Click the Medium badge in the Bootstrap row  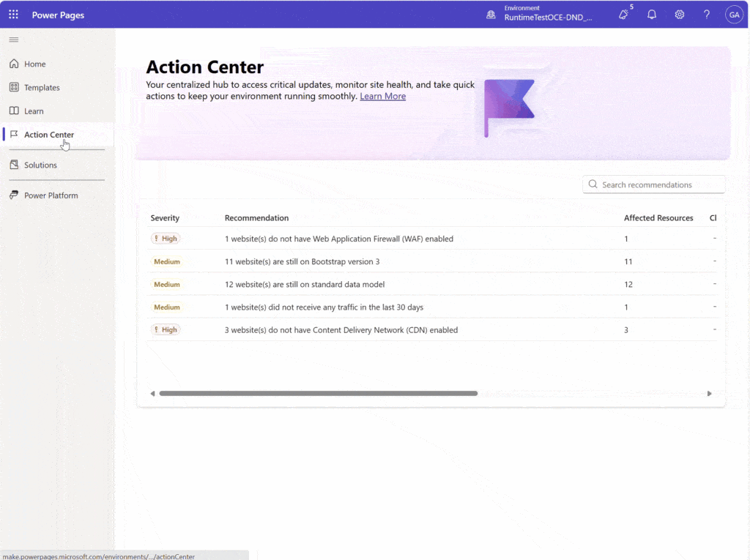[x=167, y=261]
